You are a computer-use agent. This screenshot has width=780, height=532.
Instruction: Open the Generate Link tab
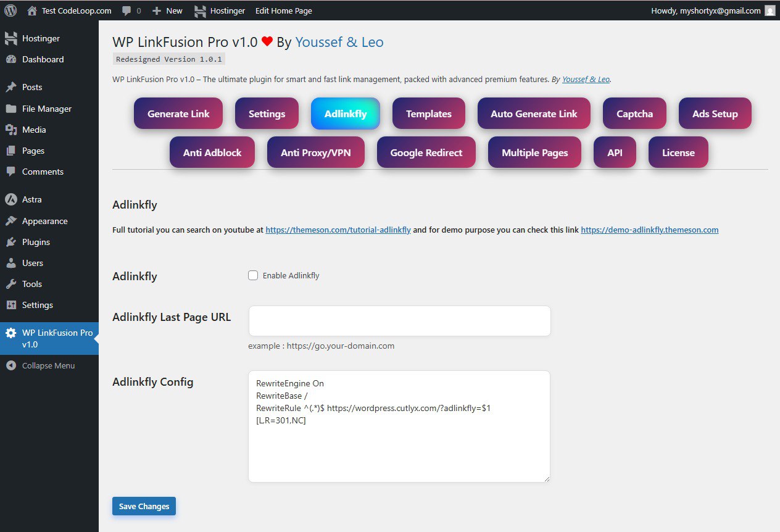pos(178,114)
